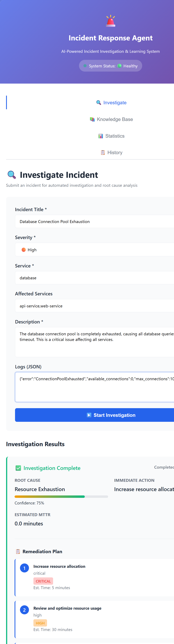Click the clipboard icon beside History
174x644 pixels.
[x=103, y=153]
